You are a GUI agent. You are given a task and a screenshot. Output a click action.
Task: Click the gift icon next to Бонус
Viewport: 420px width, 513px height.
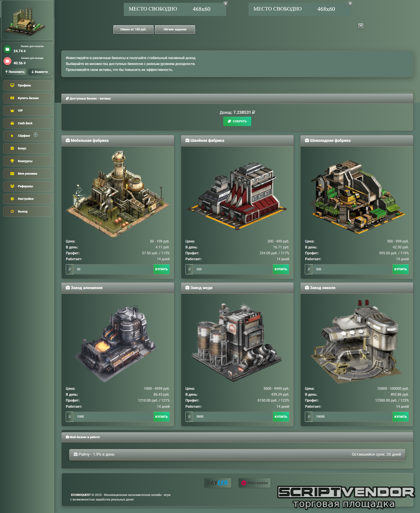(x=12, y=148)
